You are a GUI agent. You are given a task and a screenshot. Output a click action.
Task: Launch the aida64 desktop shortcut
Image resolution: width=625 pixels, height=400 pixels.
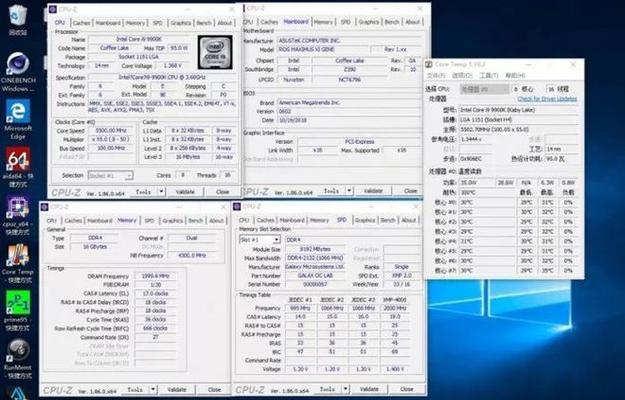click(18, 167)
